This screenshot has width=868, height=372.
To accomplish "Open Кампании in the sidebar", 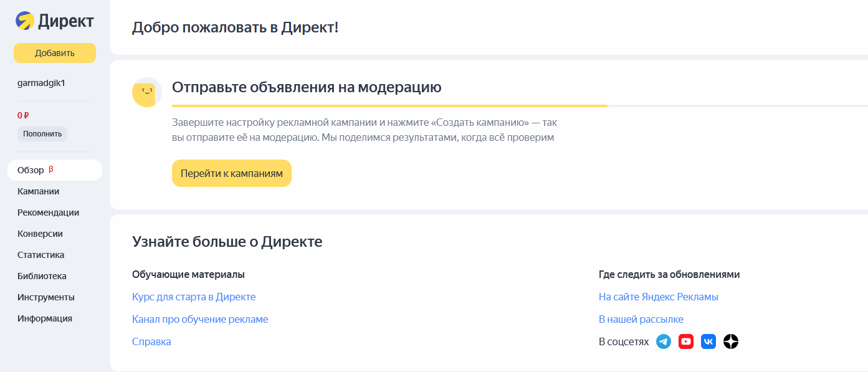I will (x=39, y=191).
